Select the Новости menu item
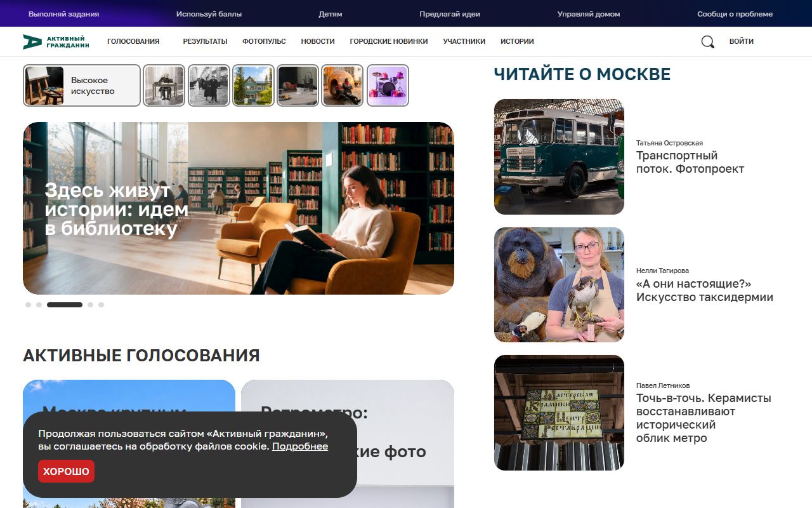This screenshot has width=812, height=508. click(x=318, y=41)
